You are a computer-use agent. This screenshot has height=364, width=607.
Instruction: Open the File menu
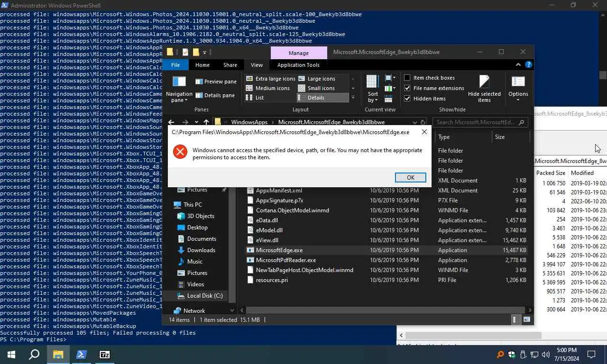pyautogui.click(x=175, y=65)
